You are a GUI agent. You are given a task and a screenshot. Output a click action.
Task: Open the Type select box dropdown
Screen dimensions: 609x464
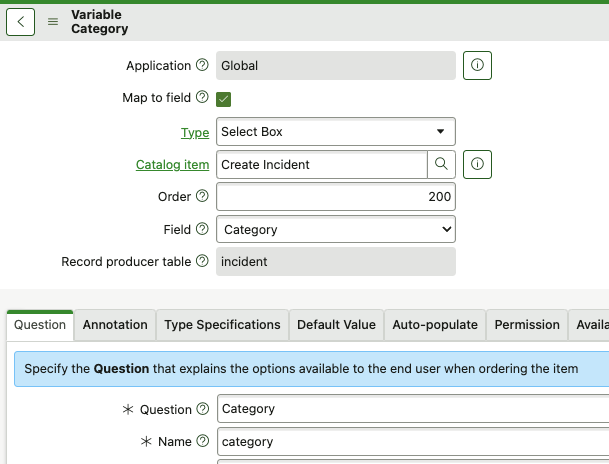(336, 132)
